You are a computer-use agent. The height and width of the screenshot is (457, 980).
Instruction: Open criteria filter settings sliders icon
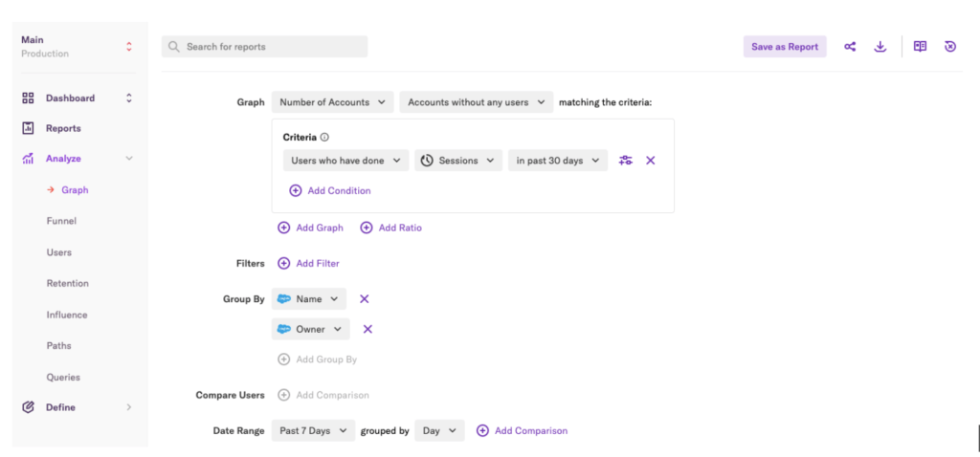click(626, 161)
